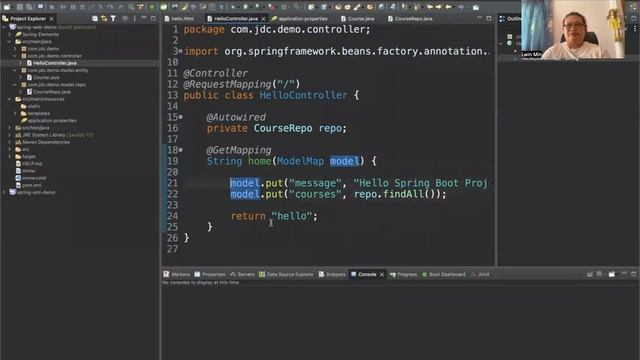Maximize the Console panel
This screenshot has width=640, height=360.
coord(633,274)
